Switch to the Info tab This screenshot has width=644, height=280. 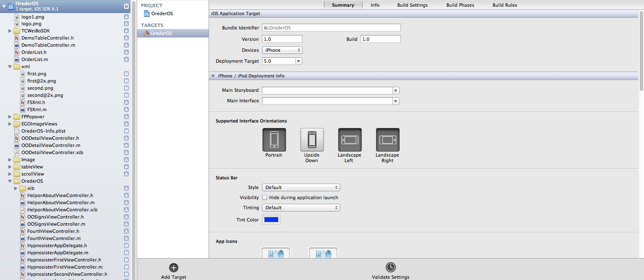coord(375,5)
